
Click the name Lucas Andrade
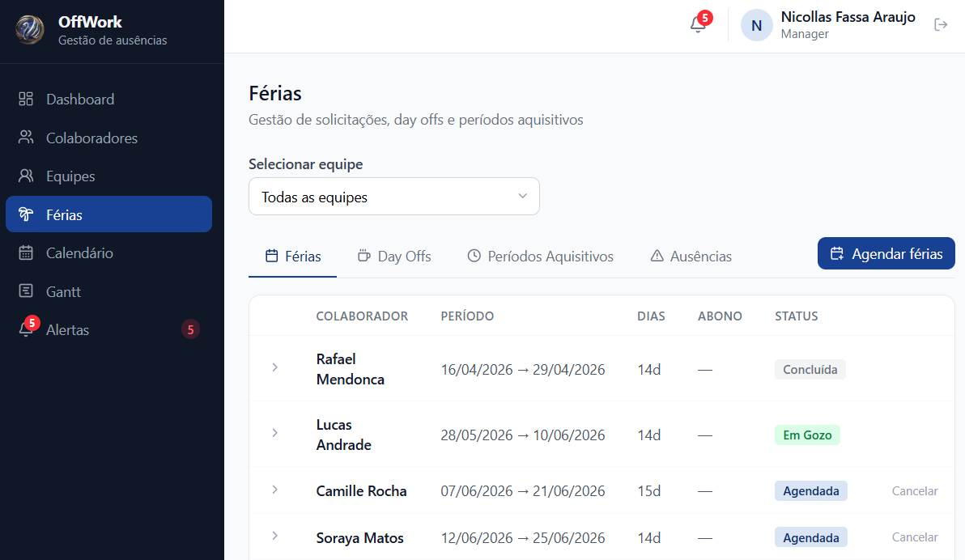pyautogui.click(x=343, y=435)
